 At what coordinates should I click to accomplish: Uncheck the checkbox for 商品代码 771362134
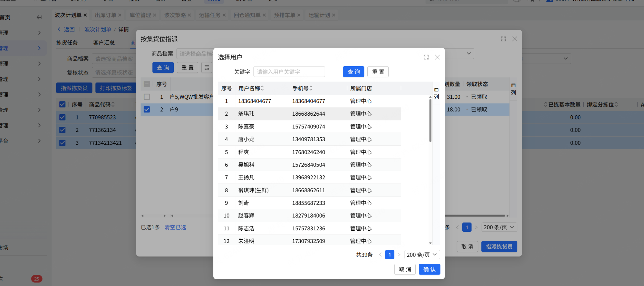(62, 130)
